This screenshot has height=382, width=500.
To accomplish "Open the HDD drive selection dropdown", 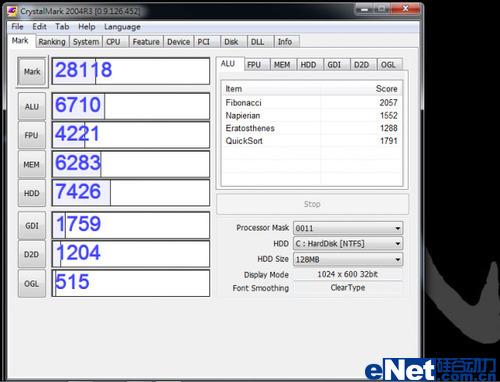I will click(x=348, y=244).
